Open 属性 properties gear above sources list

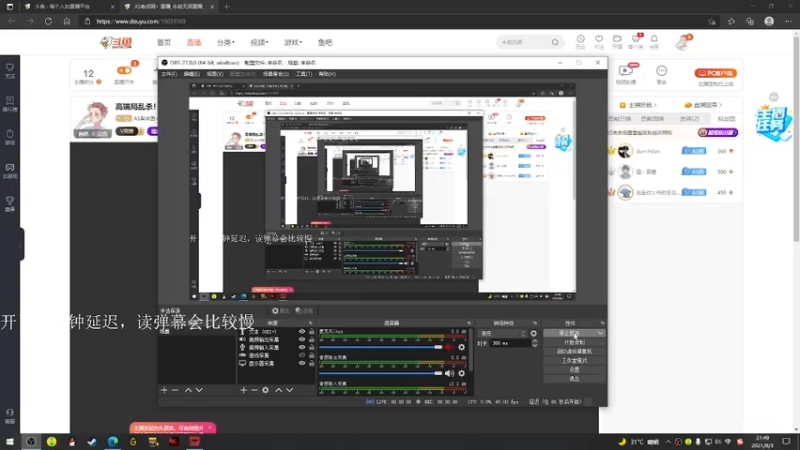pos(280,310)
